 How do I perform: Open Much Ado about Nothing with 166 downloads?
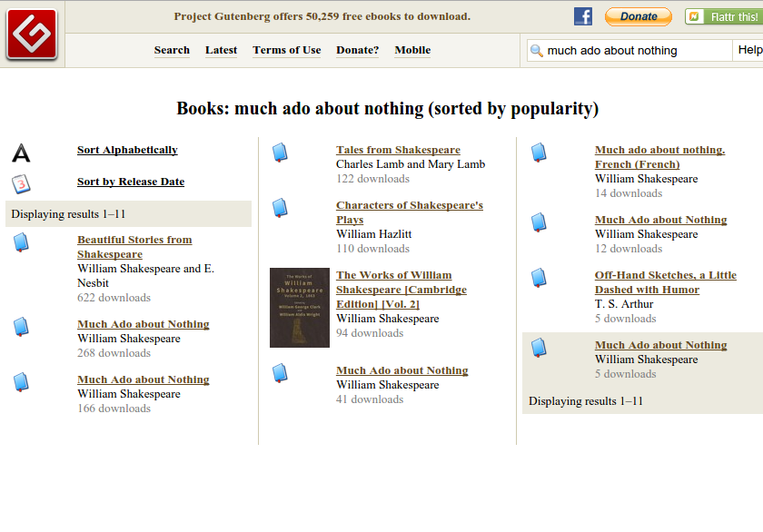point(144,379)
